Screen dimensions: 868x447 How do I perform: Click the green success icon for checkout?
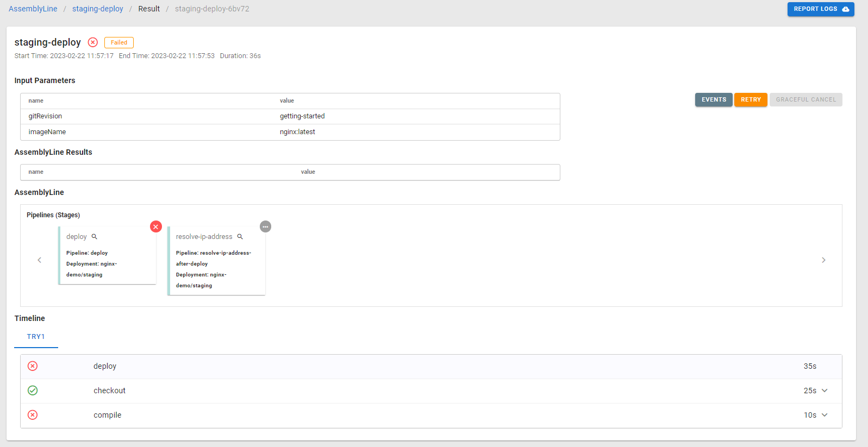click(x=33, y=391)
